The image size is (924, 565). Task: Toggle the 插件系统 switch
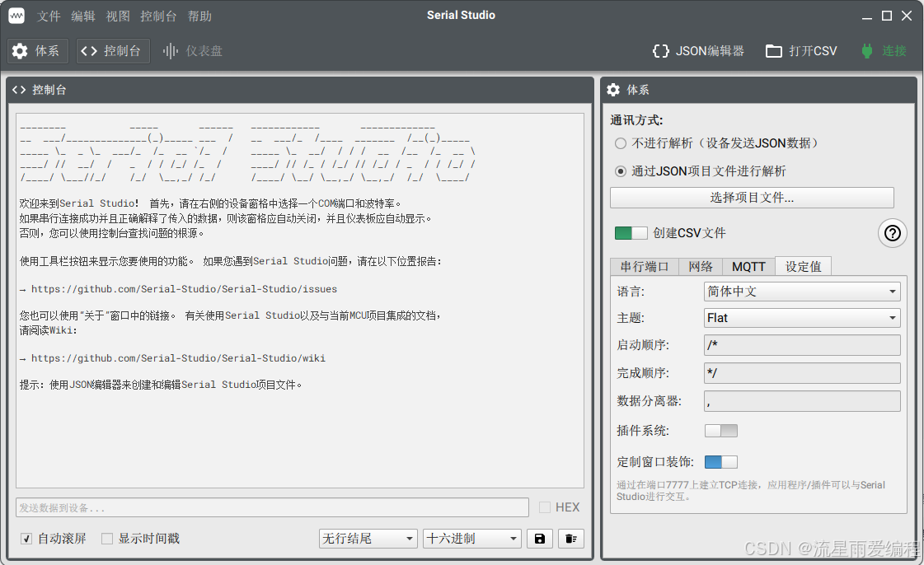[720, 431]
